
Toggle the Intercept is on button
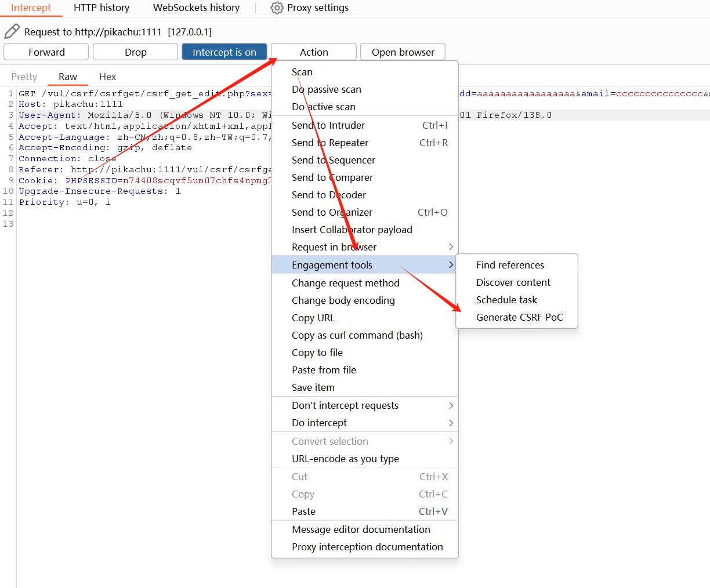coord(224,52)
